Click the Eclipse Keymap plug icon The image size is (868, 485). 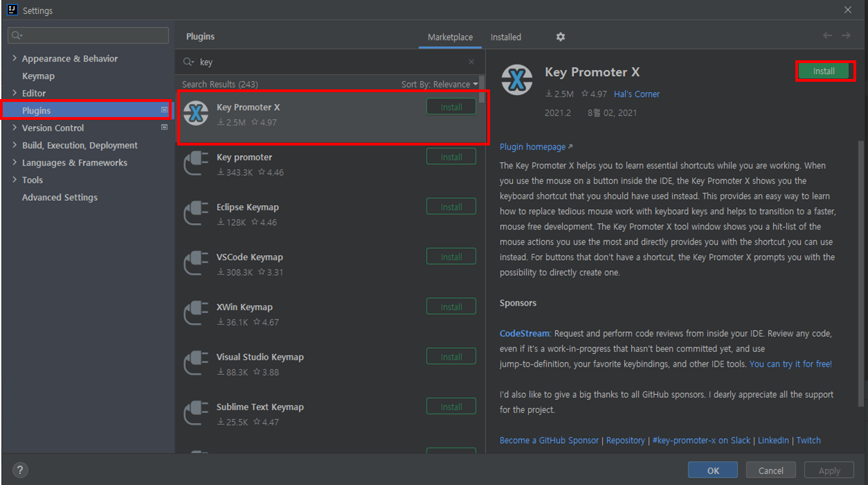196,213
